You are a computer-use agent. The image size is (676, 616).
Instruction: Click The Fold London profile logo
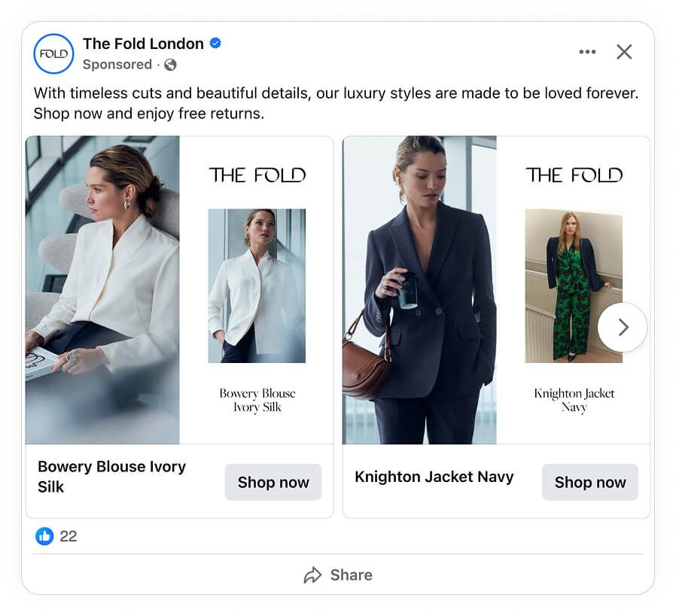tap(52, 53)
